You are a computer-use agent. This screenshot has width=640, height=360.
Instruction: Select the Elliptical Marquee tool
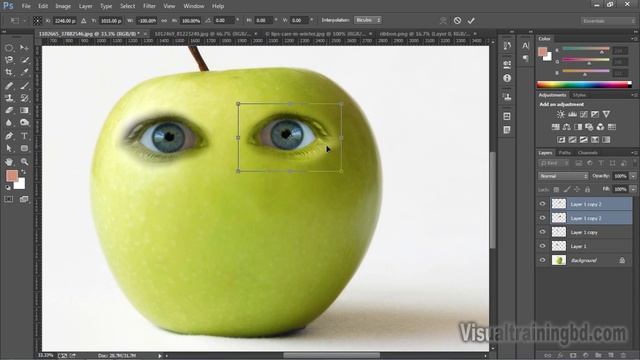(9, 48)
